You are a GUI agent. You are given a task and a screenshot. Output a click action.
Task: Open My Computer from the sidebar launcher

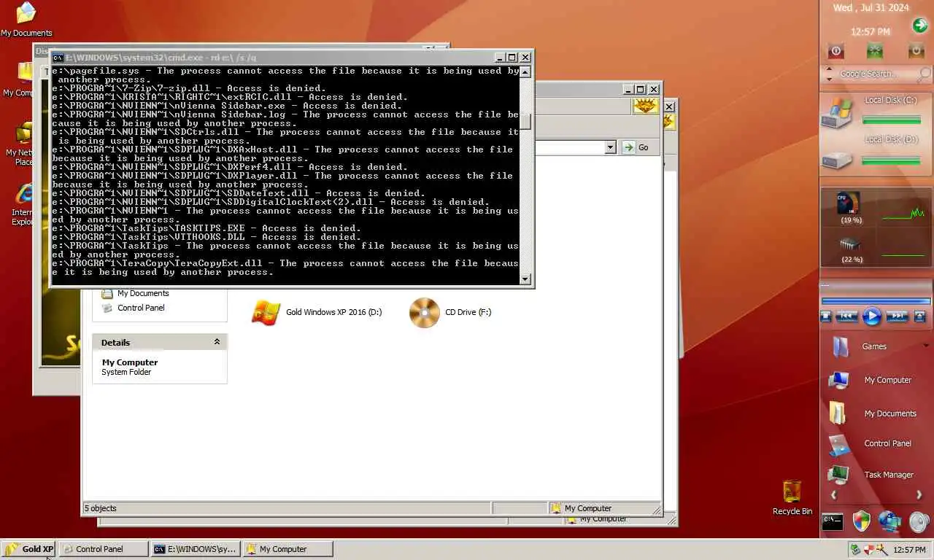pyautogui.click(x=887, y=380)
